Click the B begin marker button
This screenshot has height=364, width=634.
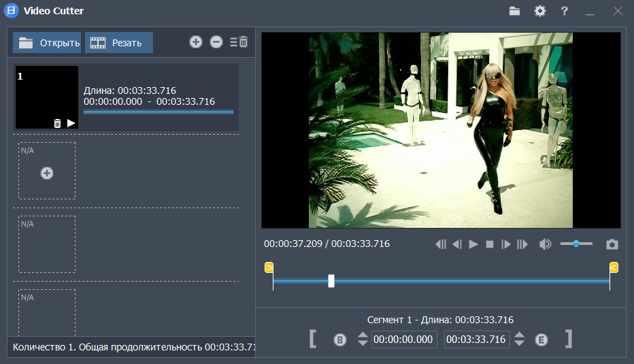click(340, 340)
